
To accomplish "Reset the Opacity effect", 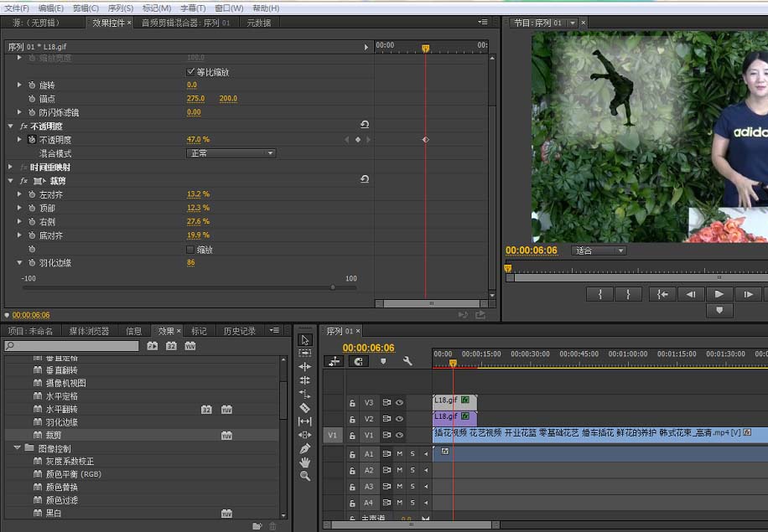I will 365,124.
